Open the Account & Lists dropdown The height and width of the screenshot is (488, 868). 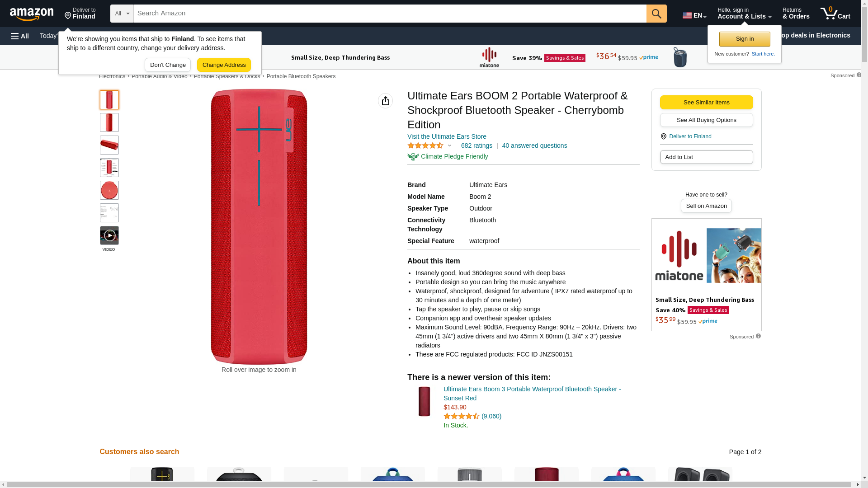pyautogui.click(x=744, y=14)
